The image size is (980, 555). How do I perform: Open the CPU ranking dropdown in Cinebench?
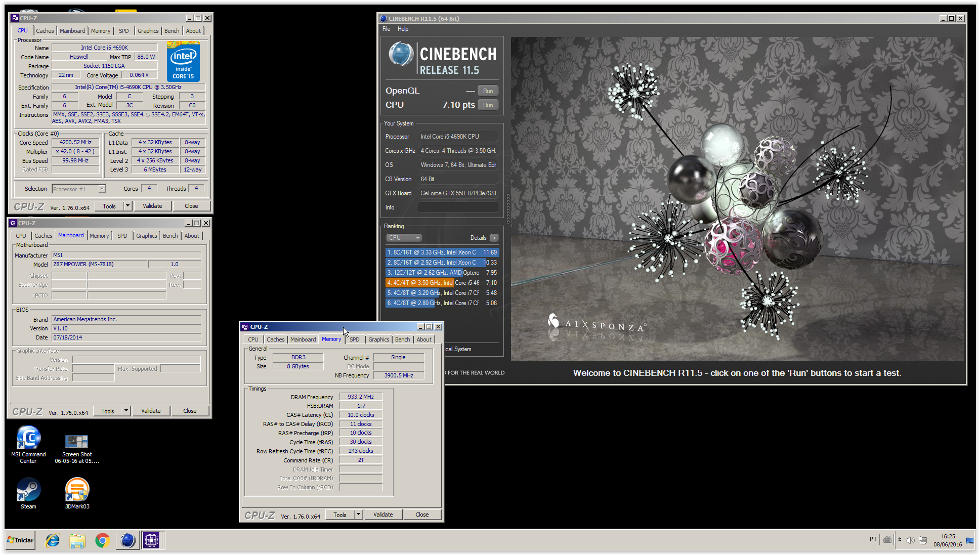(x=404, y=238)
